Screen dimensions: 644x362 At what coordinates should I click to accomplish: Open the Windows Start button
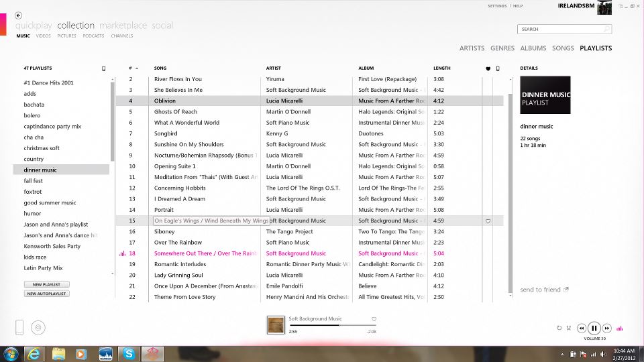coord(11,354)
